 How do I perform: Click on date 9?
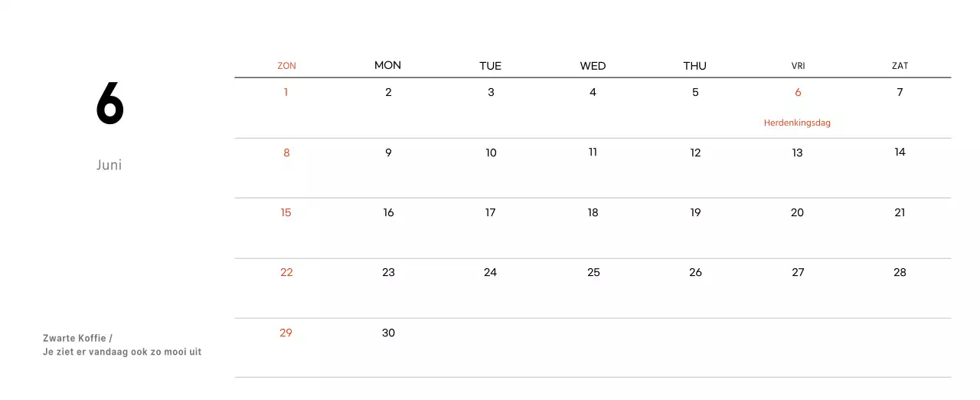[388, 152]
